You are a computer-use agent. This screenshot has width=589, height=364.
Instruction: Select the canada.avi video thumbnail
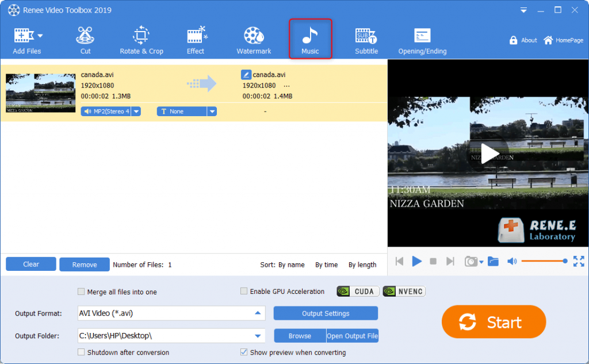(x=41, y=93)
